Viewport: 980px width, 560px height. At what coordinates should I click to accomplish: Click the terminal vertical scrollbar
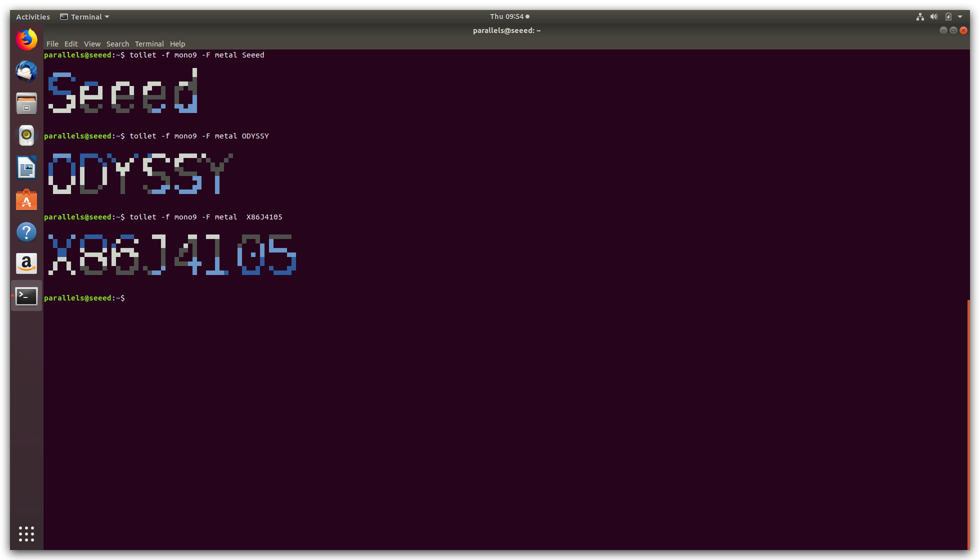coord(968,425)
